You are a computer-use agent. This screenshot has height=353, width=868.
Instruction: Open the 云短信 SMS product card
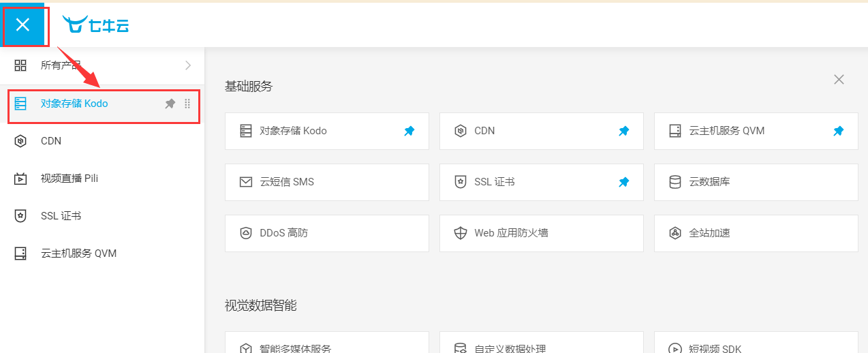coord(327,182)
